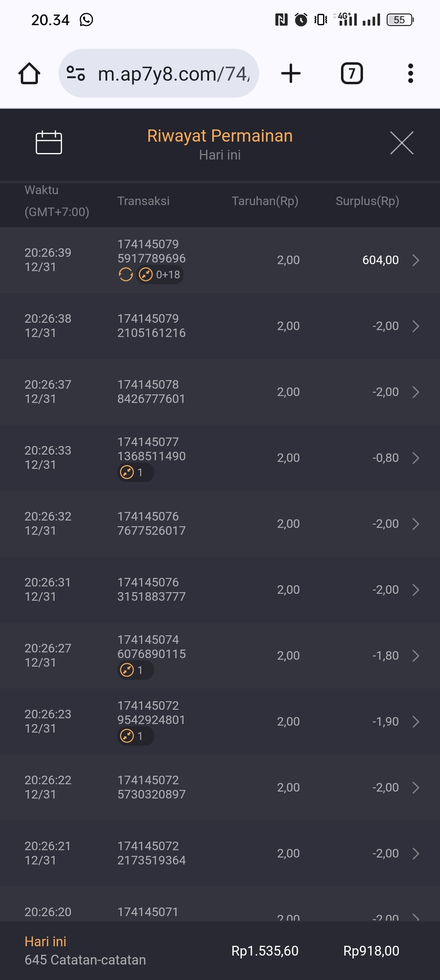Viewport: 440px width, 980px height.
Task: Tap the Taruhan(Rp) column header
Action: click(265, 201)
